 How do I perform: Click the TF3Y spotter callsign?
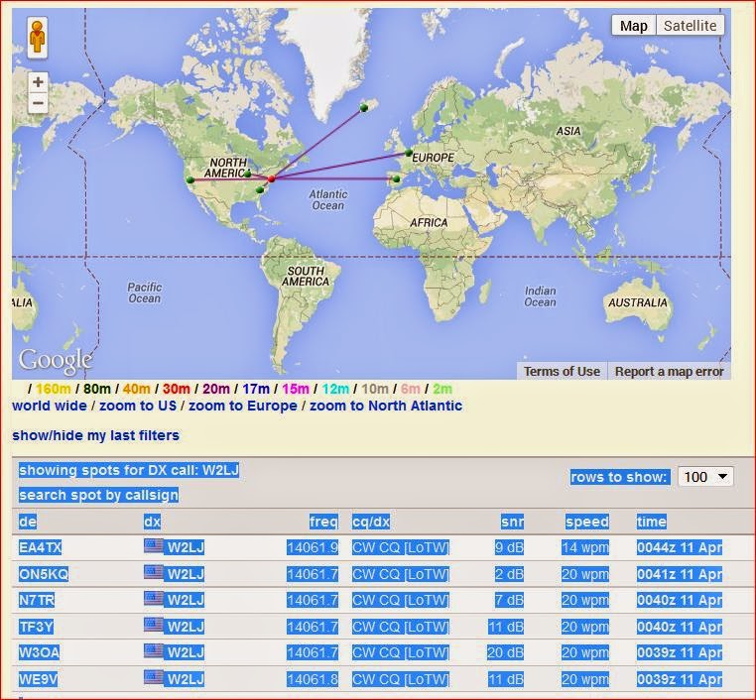(36, 627)
